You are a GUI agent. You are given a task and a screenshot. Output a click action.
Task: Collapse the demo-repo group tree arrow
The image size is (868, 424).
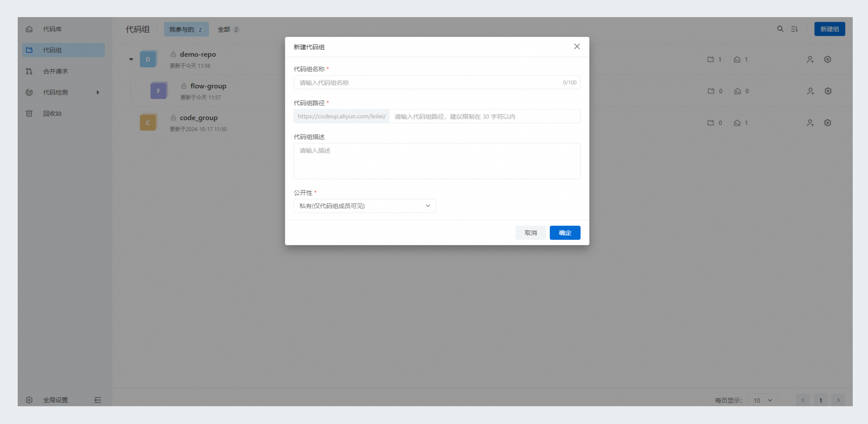point(131,59)
